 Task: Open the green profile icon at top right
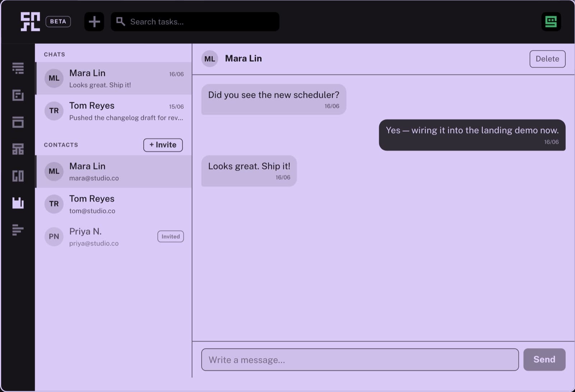[x=551, y=22]
